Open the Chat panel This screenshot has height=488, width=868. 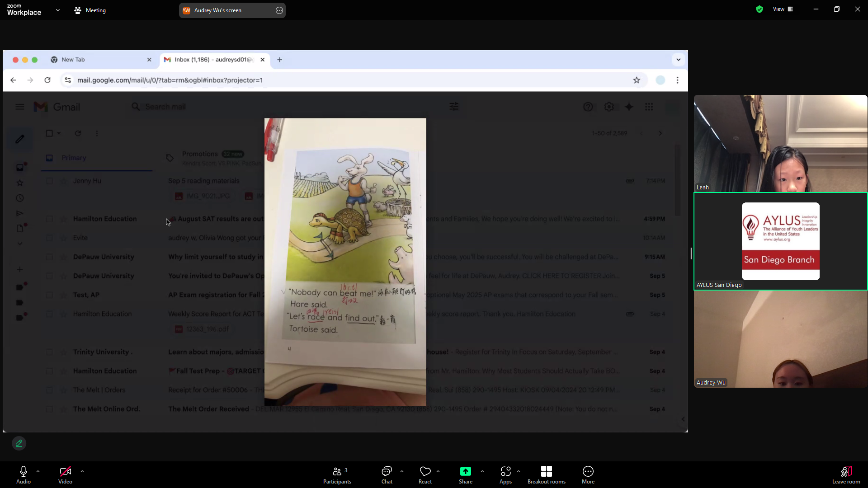coord(387,475)
